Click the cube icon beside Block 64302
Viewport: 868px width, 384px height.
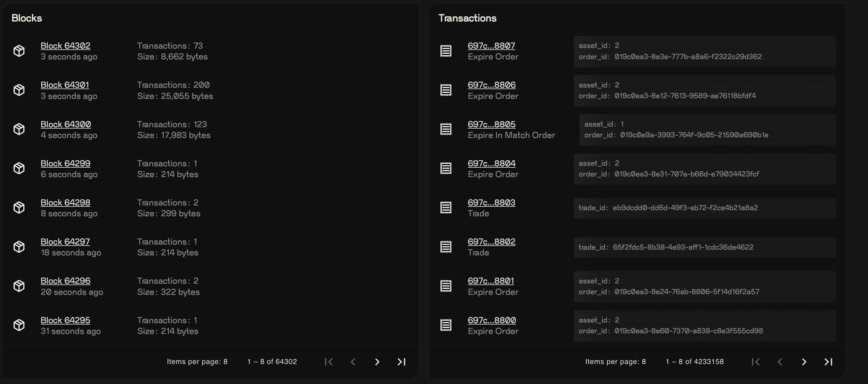pos(19,51)
